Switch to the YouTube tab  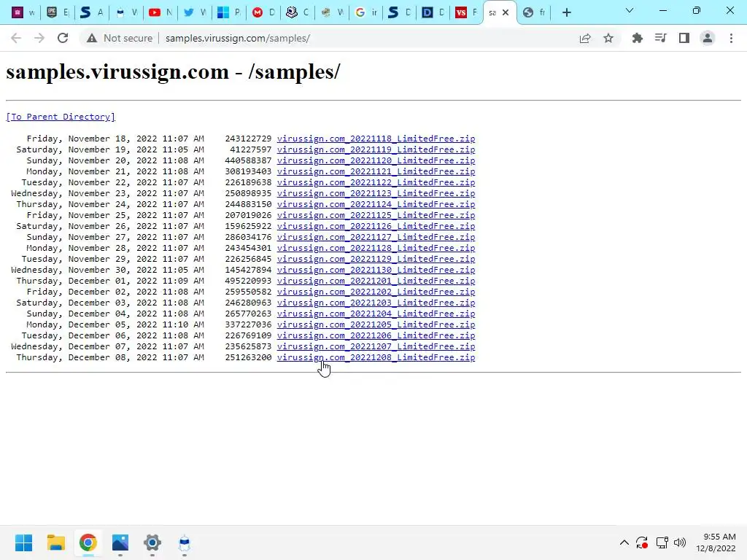tap(160, 13)
